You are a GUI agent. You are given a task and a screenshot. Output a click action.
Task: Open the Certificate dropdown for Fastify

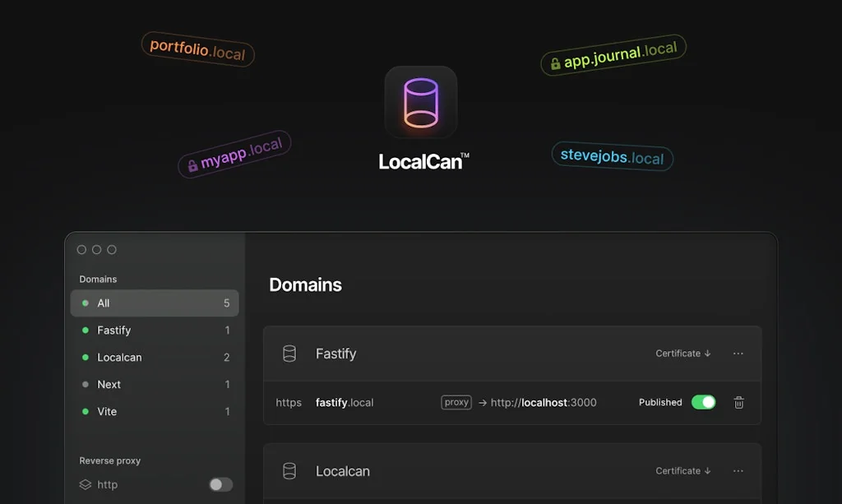[x=682, y=354]
